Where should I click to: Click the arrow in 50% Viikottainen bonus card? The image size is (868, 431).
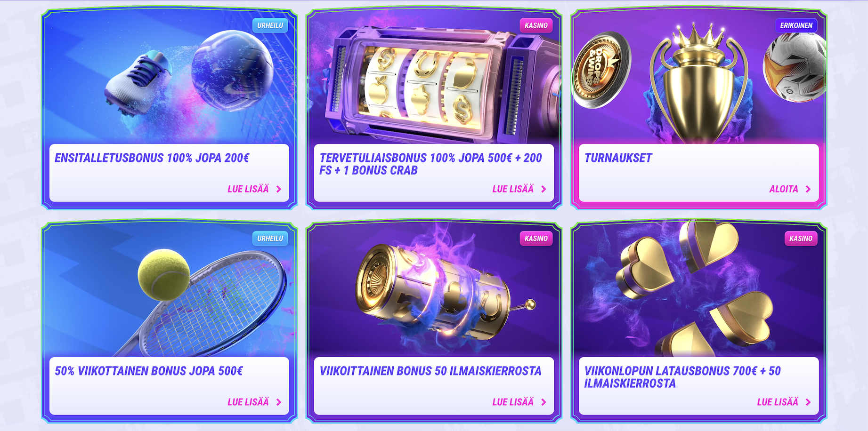pyautogui.click(x=279, y=402)
